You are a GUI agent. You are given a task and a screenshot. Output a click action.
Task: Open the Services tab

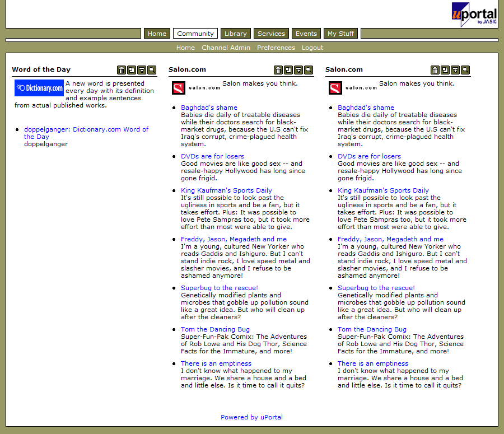click(x=271, y=34)
